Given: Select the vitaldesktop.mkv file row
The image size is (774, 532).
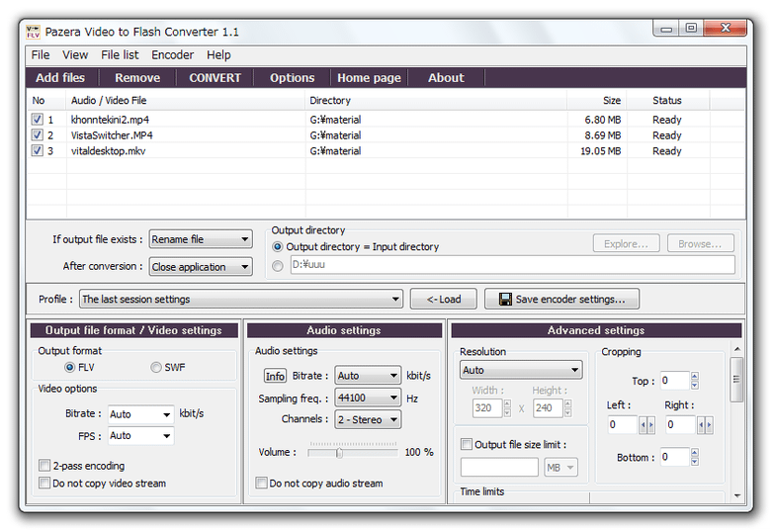Looking at the screenshot, I should [x=386, y=150].
